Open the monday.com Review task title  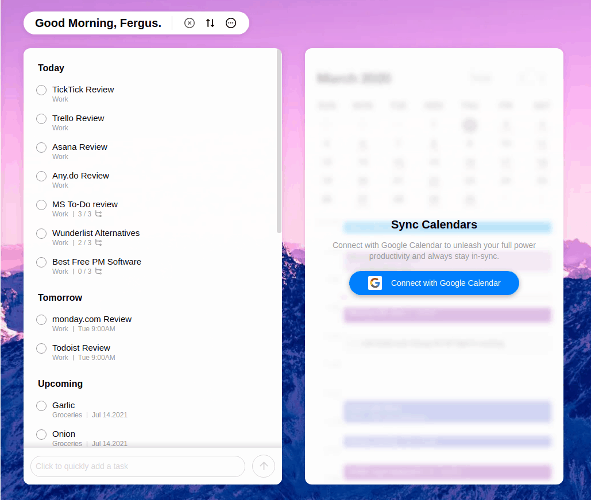(92, 319)
